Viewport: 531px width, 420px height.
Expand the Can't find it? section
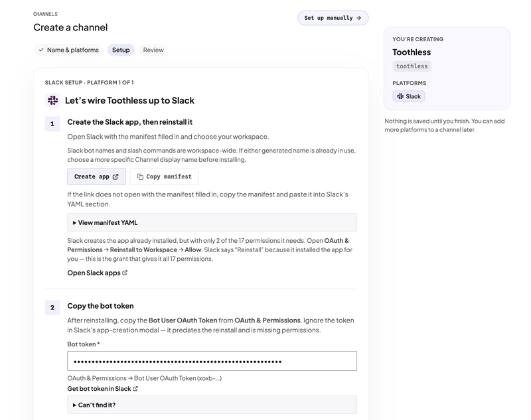click(212, 405)
